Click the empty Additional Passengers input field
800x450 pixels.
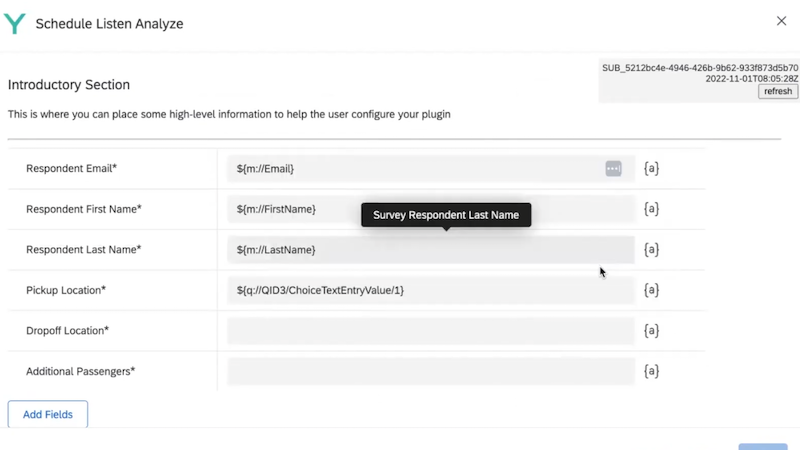[x=431, y=371]
